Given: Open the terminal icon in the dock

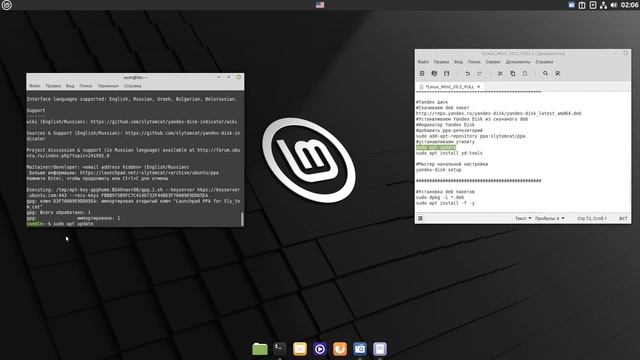Looking at the screenshot, I should coord(280,349).
